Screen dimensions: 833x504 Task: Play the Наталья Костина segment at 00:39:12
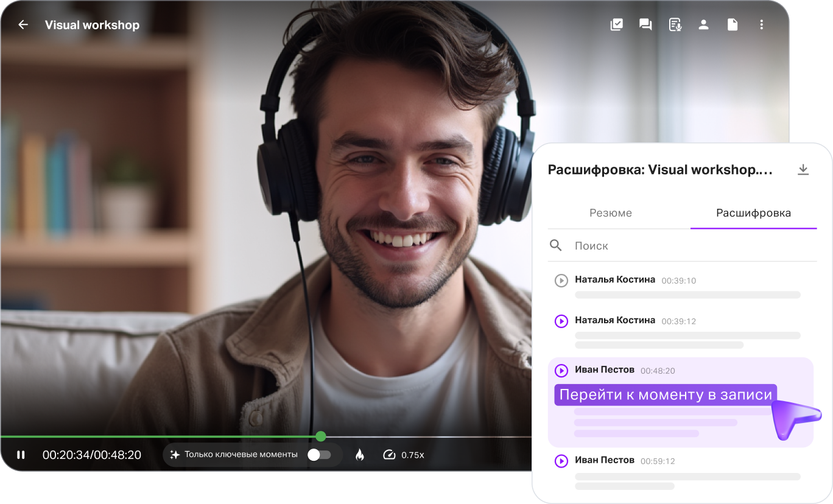point(561,321)
